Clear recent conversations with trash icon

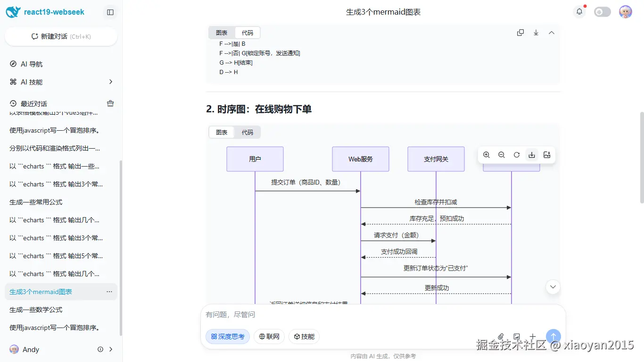110,103
